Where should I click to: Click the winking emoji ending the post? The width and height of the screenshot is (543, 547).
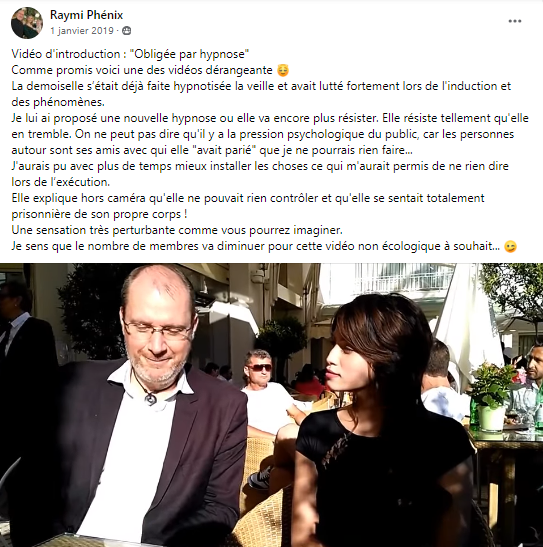pyautogui.click(x=510, y=247)
